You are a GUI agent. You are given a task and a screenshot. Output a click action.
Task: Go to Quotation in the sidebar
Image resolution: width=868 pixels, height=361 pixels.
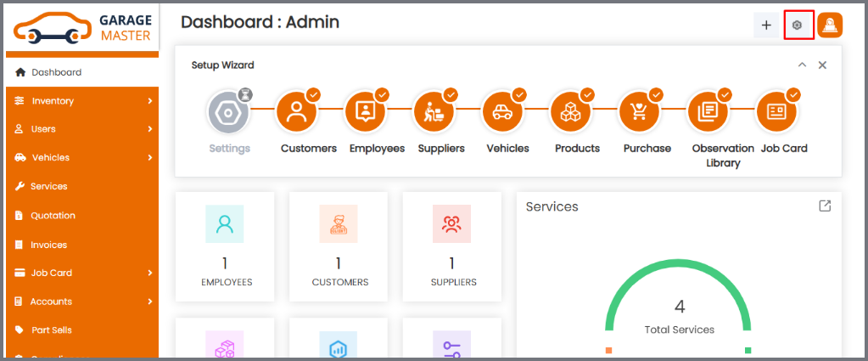53,216
